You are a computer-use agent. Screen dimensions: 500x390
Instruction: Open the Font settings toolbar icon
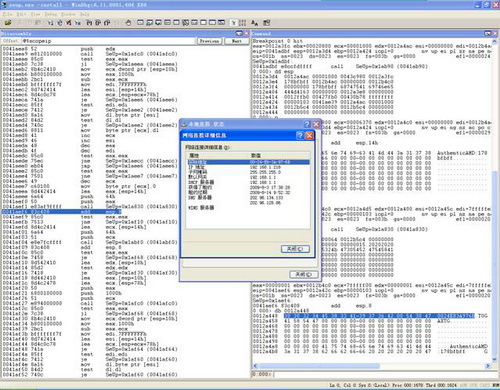tap(254, 23)
